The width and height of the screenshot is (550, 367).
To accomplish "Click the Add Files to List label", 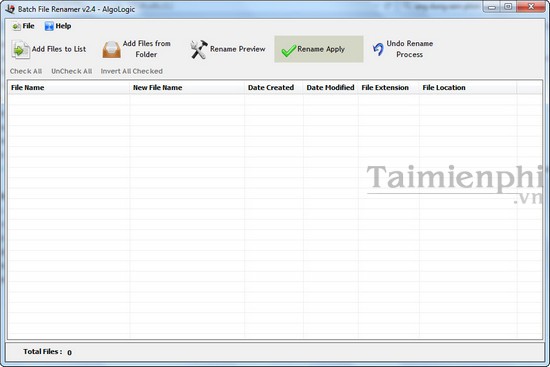I will click(59, 49).
